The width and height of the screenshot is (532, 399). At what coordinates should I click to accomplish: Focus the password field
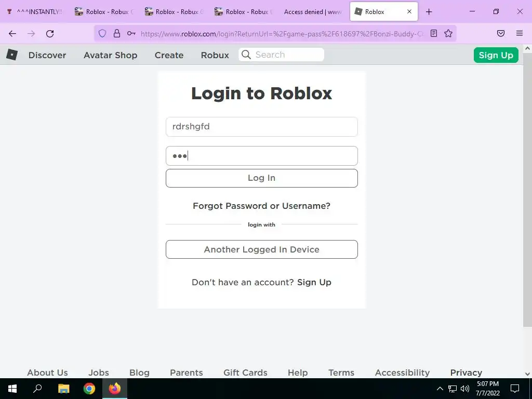pyautogui.click(x=262, y=156)
